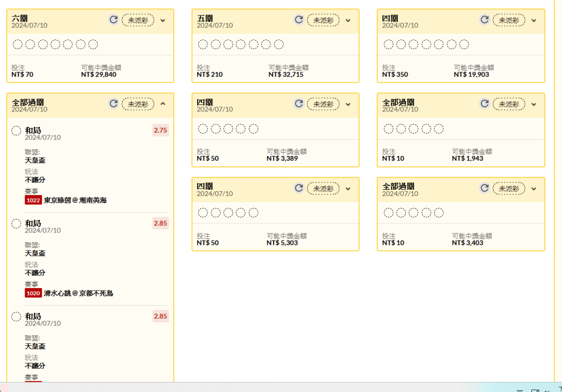This screenshot has height=392, width=562.
Task: Click the 六關 card title
Action: [19, 18]
